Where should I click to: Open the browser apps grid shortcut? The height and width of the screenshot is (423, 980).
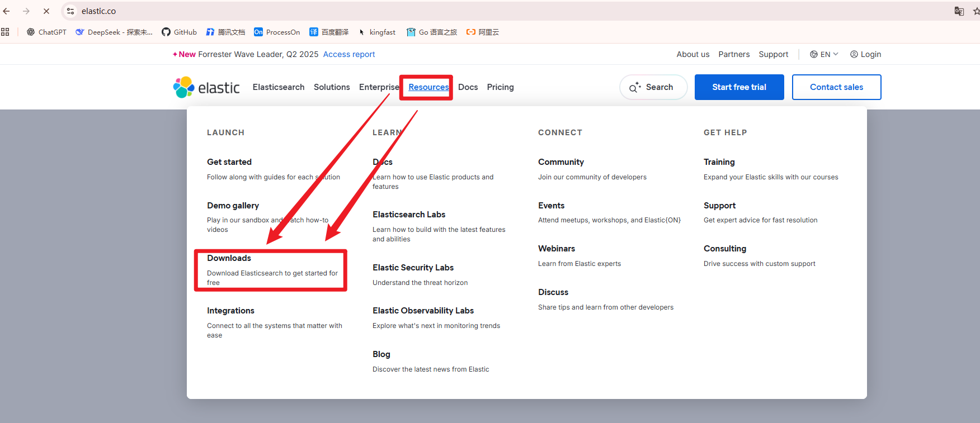5,32
